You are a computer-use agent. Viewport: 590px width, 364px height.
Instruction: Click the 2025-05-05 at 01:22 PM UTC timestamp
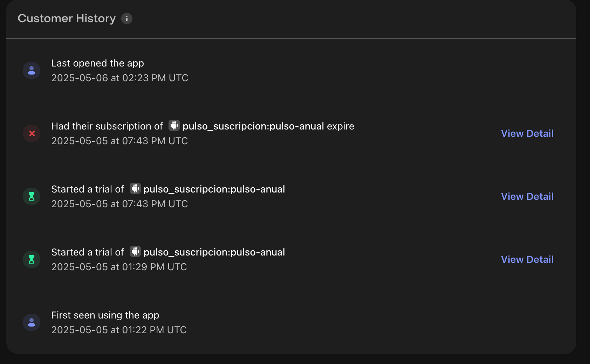[x=119, y=330]
